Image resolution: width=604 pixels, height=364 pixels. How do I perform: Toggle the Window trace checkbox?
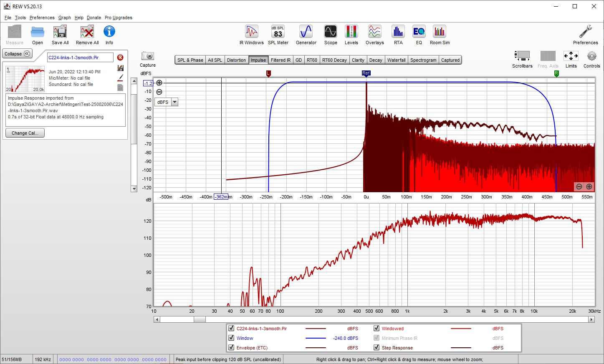point(231,338)
